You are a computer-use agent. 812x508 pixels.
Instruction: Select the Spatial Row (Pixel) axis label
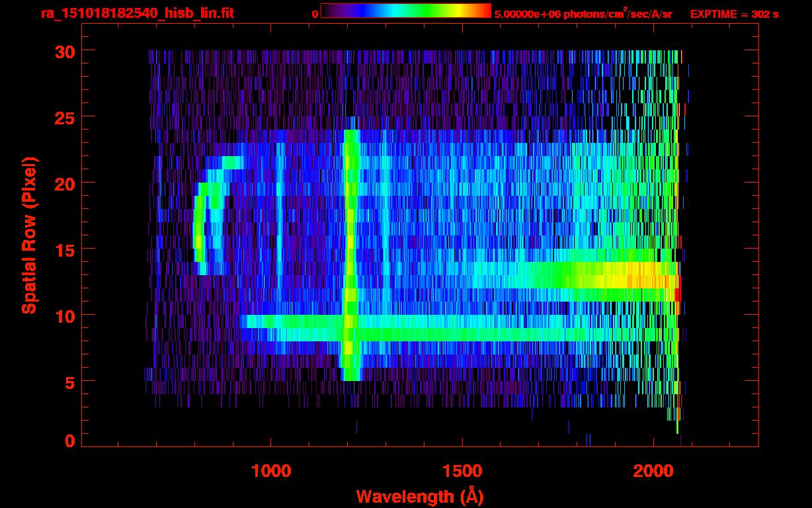(29, 235)
